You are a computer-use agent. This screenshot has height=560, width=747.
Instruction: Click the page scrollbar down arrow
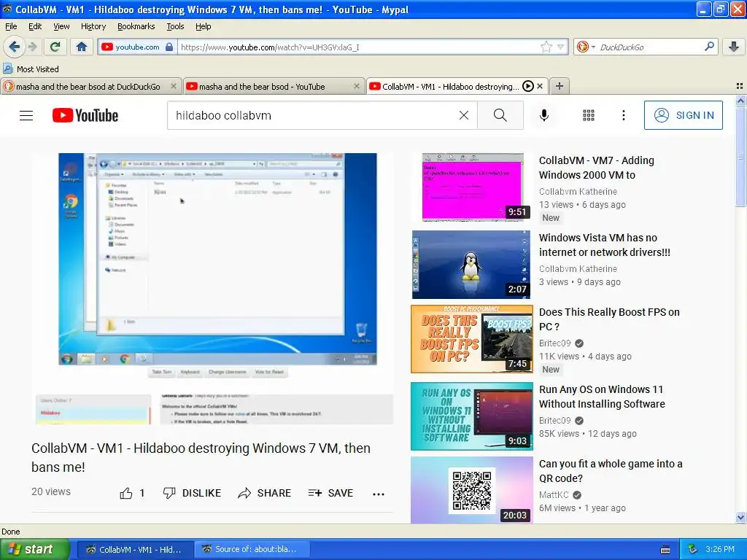pos(740,517)
